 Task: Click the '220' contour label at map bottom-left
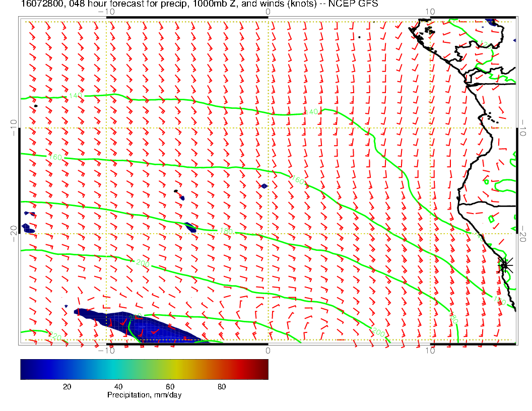click(54, 336)
